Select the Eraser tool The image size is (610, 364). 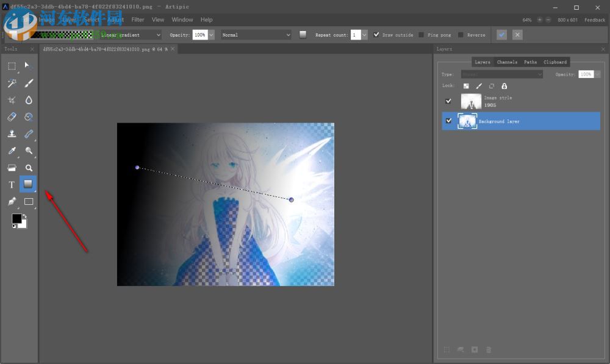pyautogui.click(x=10, y=116)
